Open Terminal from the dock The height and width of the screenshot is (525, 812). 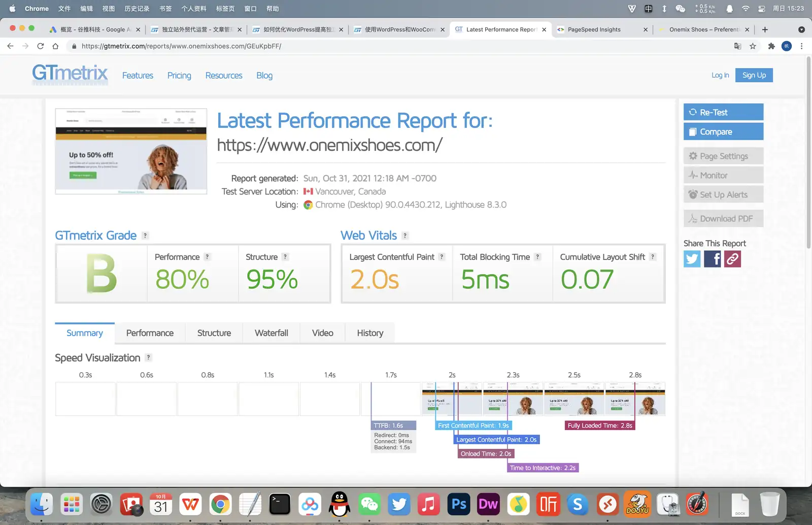pos(280,504)
